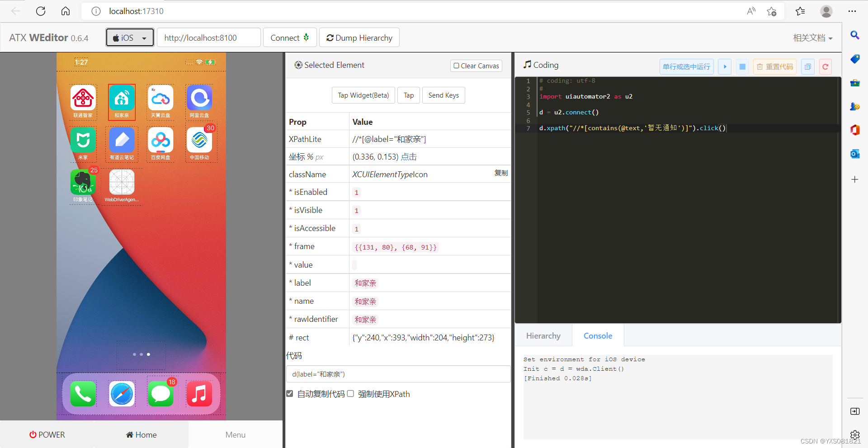This screenshot has height=448, width=868.
Task: Click the copy code icon
Action: click(x=808, y=66)
